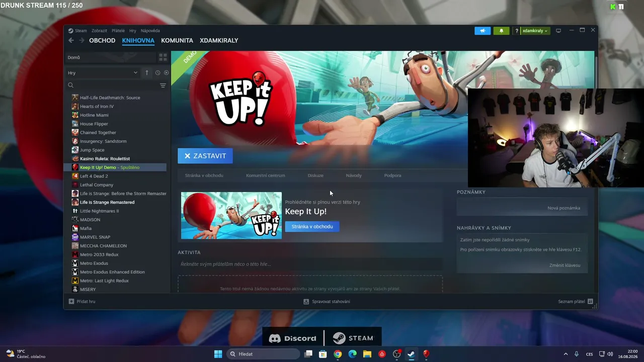Open the Hry library filter dropdown
644x362 pixels.
tap(103, 73)
